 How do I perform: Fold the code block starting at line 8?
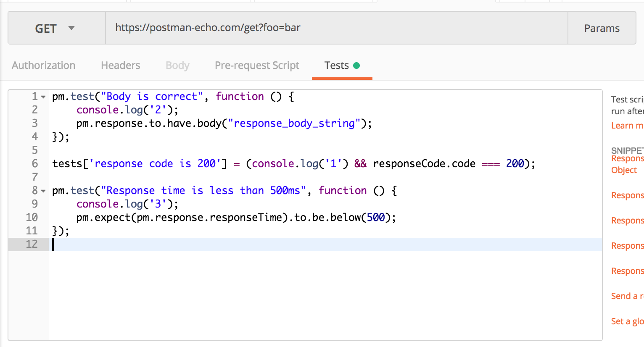coord(43,191)
